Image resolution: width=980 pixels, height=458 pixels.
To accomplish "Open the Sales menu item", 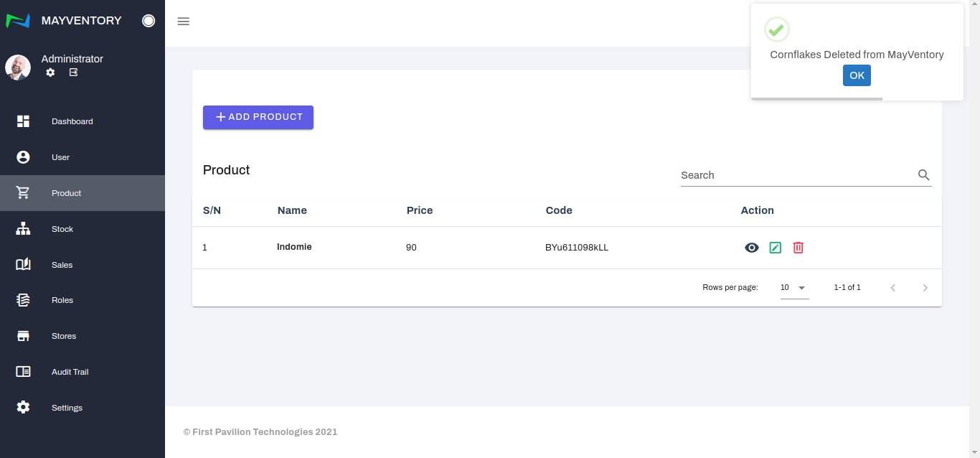I will [x=62, y=265].
